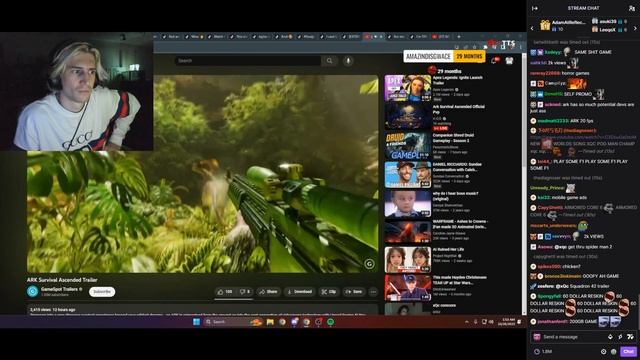
Task: Subscribe to GameSpot Trailers
Action: (x=102, y=291)
